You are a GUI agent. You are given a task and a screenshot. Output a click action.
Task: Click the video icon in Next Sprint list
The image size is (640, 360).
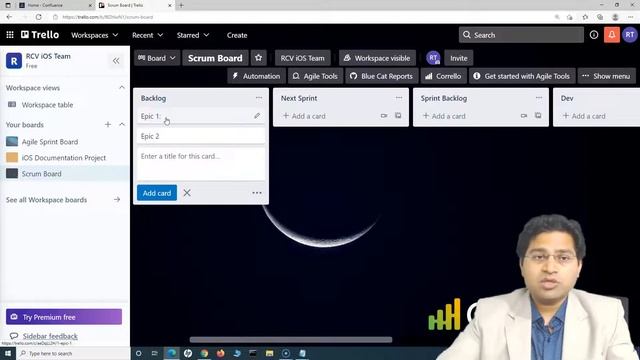(x=384, y=116)
